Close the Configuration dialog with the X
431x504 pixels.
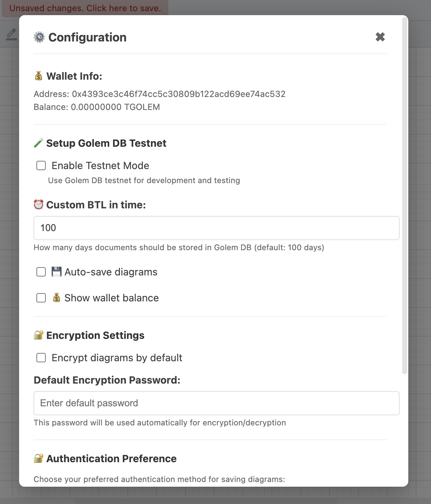(x=381, y=37)
